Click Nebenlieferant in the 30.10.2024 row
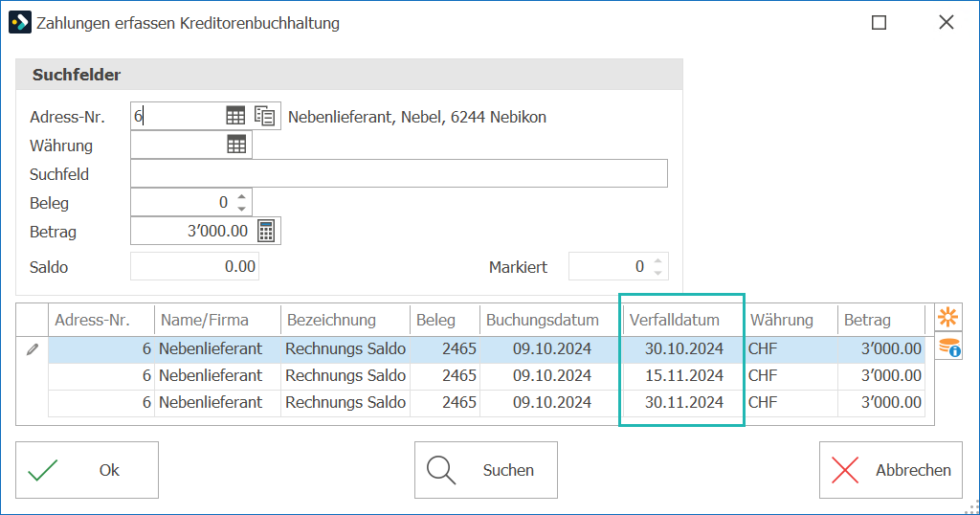The width and height of the screenshot is (980, 515). tap(211, 348)
